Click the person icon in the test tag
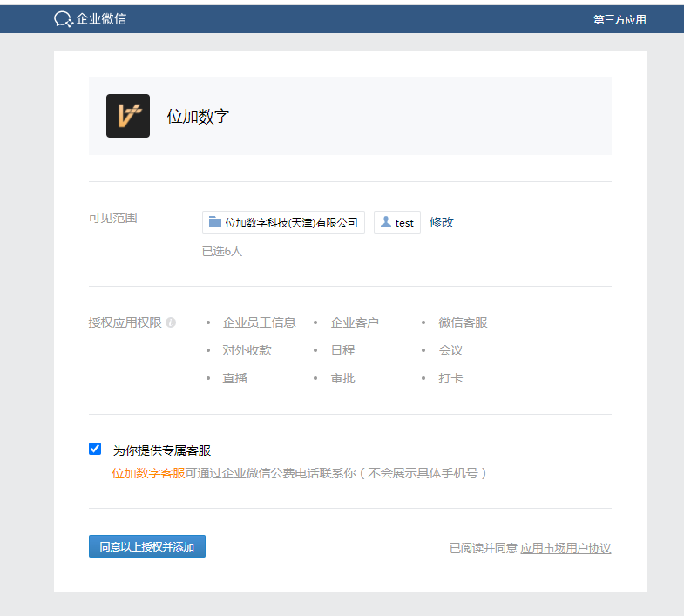This screenshot has width=684, height=616. tap(386, 221)
